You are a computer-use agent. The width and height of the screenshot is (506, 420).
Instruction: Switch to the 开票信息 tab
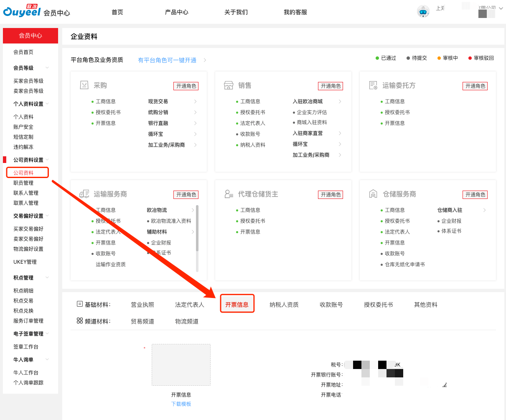(x=237, y=305)
